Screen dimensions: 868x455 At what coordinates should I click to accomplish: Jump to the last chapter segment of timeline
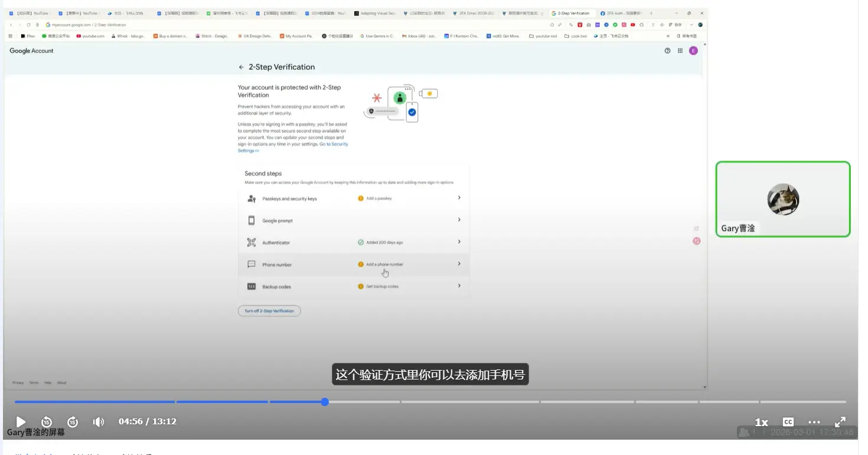[802, 402]
